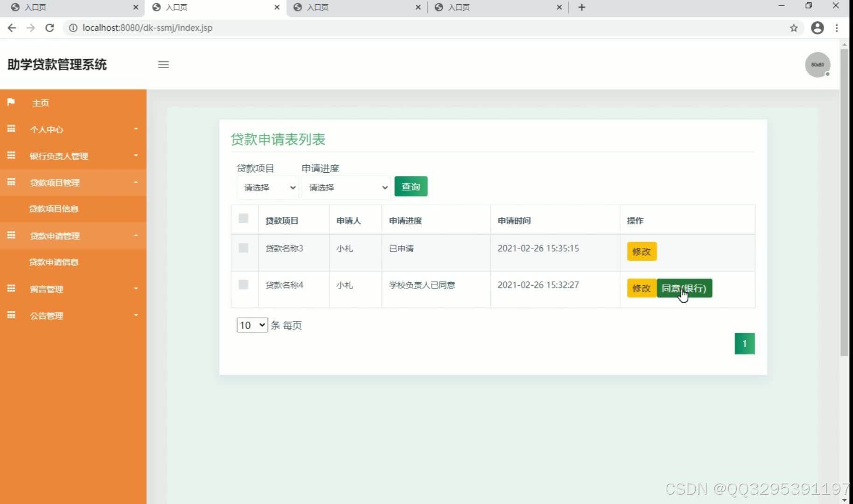Click 修改 for the 贷款名称3 row
Image resolution: width=853 pixels, height=504 pixels.
pyautogui.click(x=642, y=252)
